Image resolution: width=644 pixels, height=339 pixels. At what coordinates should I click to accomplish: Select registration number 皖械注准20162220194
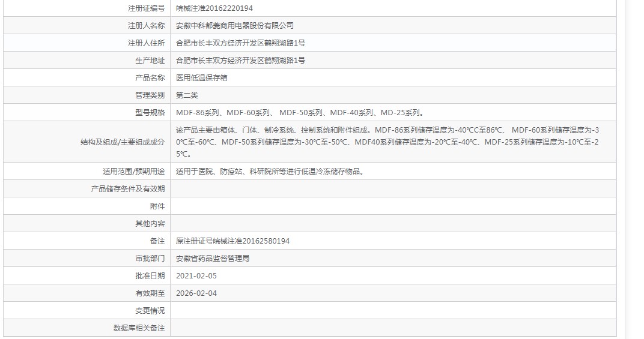[214, 8]
